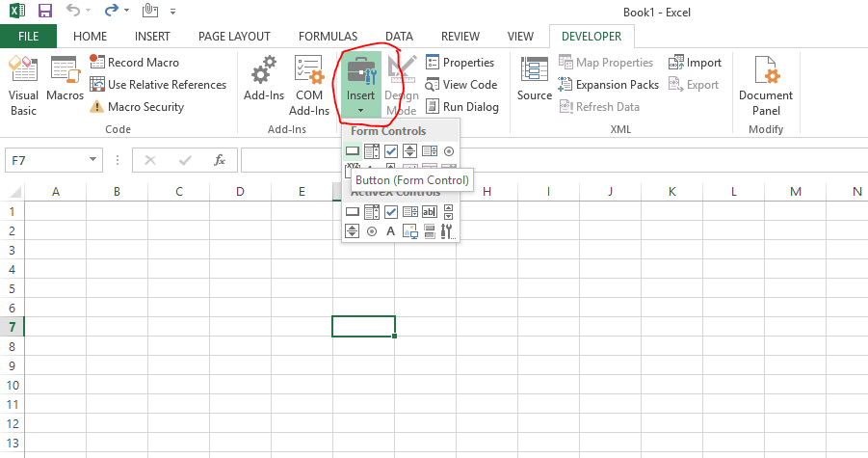Select column B header
This screenshot has height=458, width=868.
117,192
